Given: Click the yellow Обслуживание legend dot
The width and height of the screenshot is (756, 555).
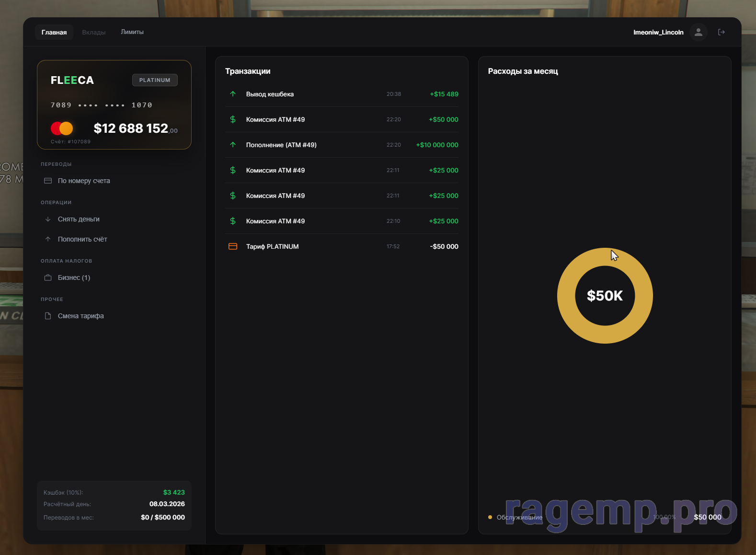Looking at the screenshot, I should 490,517.
